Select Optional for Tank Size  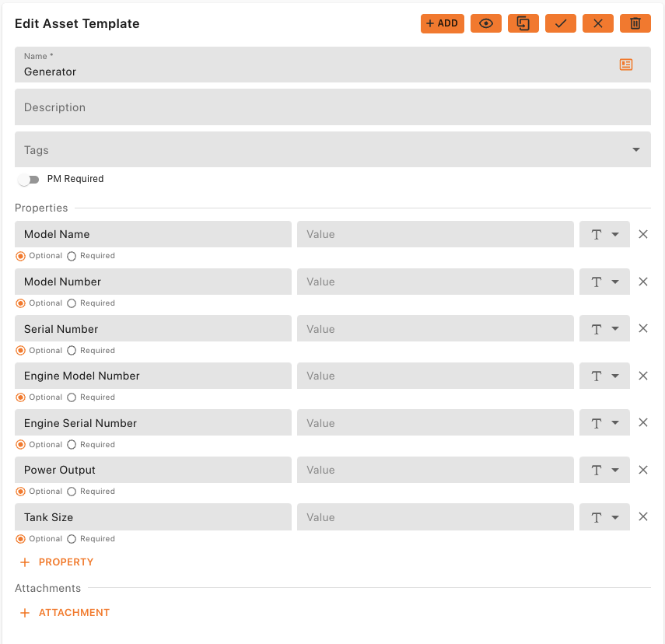pos(20,539)
